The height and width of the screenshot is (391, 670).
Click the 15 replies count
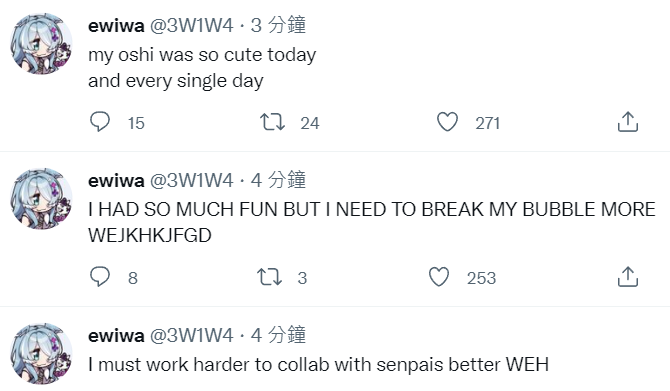tap(136, 123)
